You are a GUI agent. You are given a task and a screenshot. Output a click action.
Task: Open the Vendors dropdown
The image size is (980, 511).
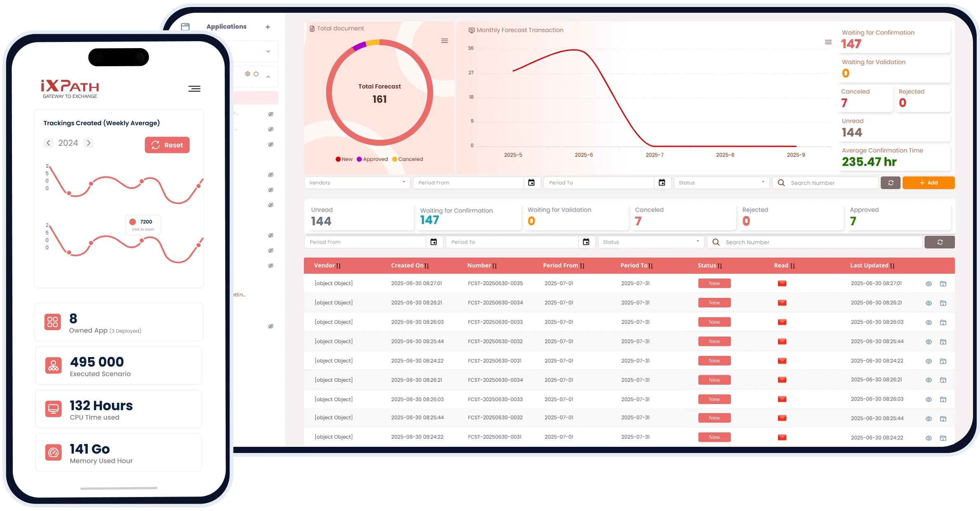(x=357, y=183)
